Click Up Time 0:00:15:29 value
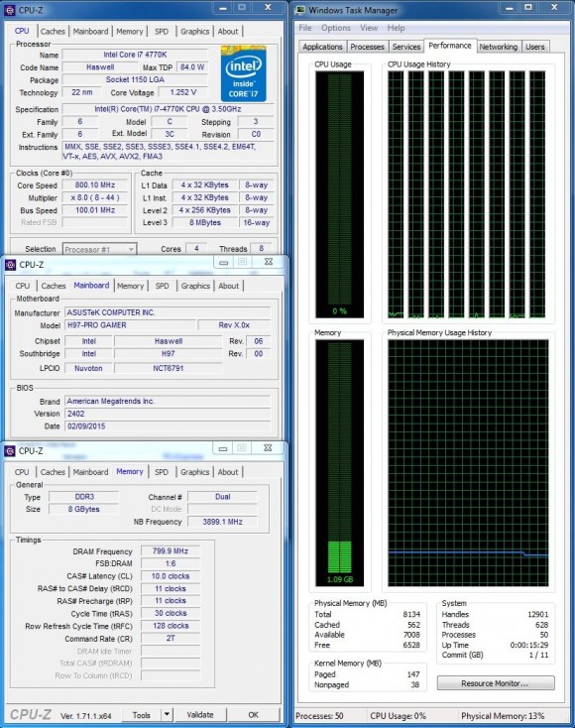This screenshot has width=575, height=728. click(x=528, y=645)
